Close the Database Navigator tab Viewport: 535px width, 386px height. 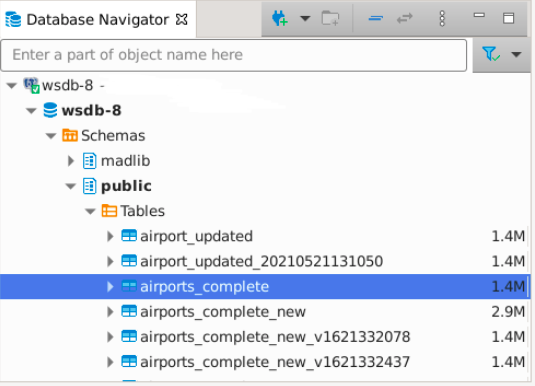point(182,19)
